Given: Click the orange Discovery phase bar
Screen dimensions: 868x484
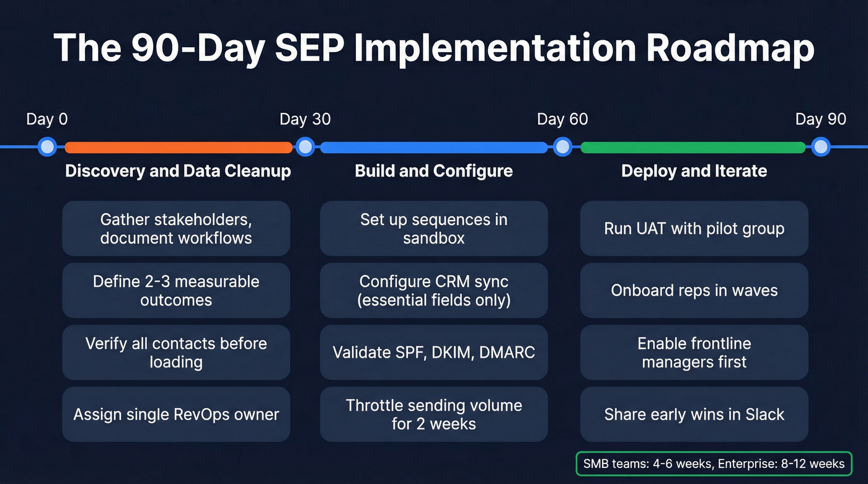Looking at the screenshot, I should pyautogui.click(x=179, y=147).
